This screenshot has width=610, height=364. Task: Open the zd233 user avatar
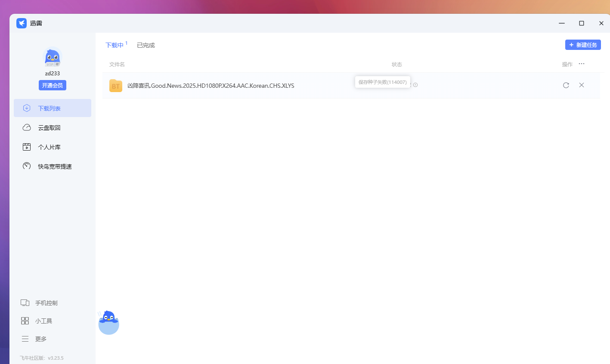[53, 58]
